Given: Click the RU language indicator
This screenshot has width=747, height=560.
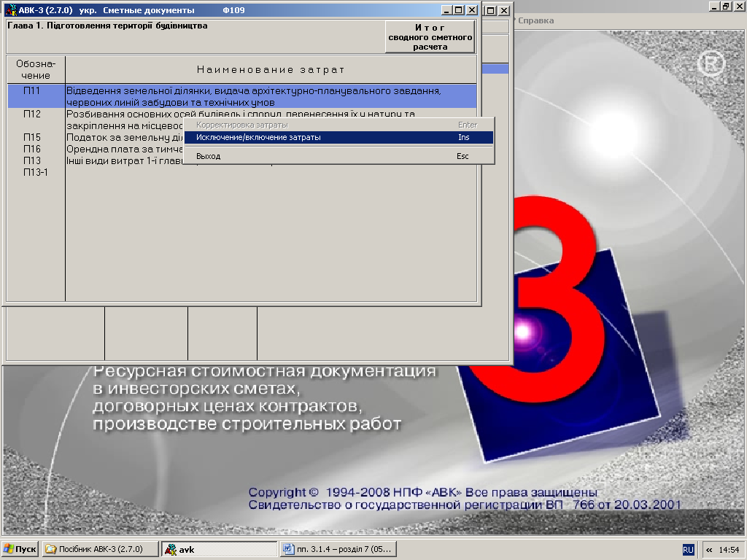Looking at the screenshot, I should [x=688, y=550].
